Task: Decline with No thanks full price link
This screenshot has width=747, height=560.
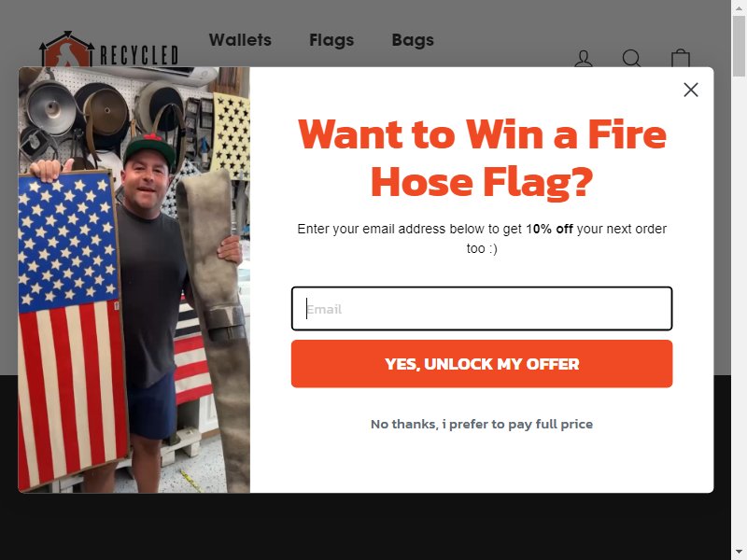Action: [482, 424]
